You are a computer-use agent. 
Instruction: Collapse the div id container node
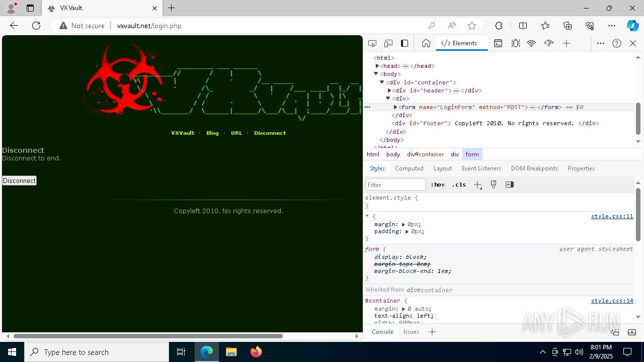click(382, 82)
